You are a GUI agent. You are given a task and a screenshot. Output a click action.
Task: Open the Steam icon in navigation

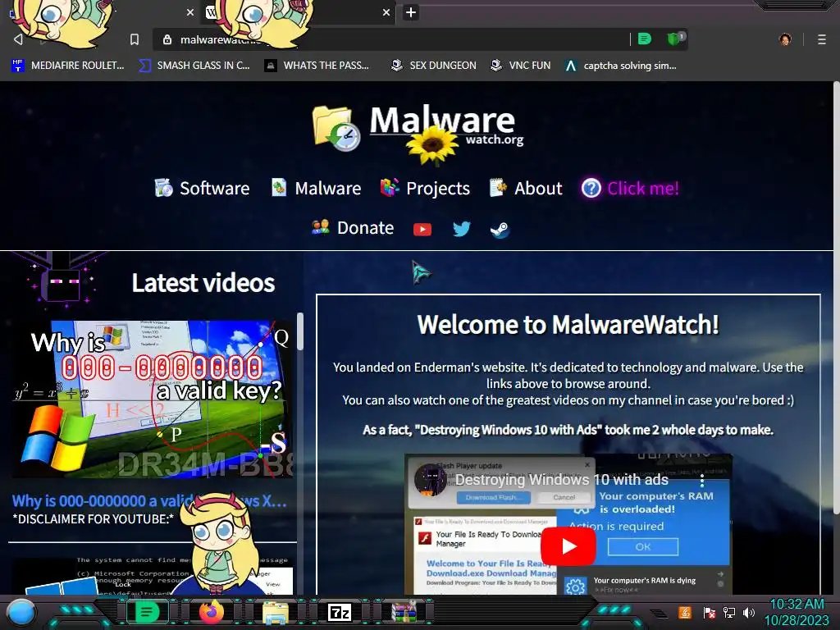click(500, 230)
